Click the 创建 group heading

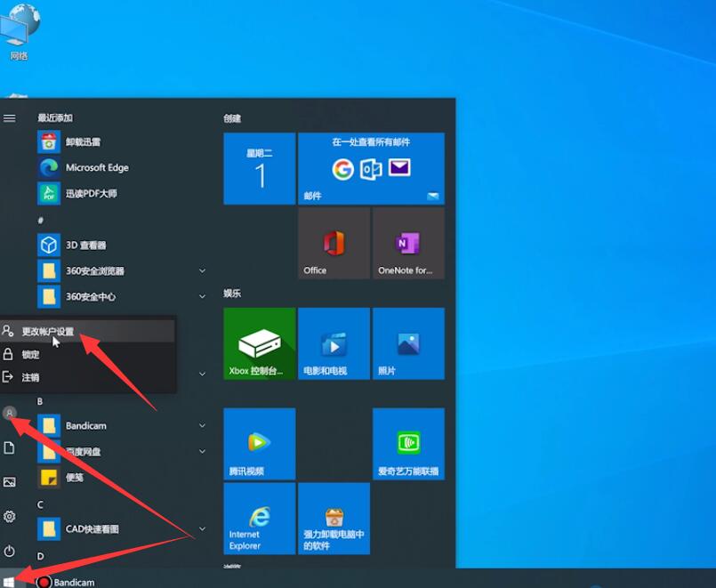(x=232, y=118)
